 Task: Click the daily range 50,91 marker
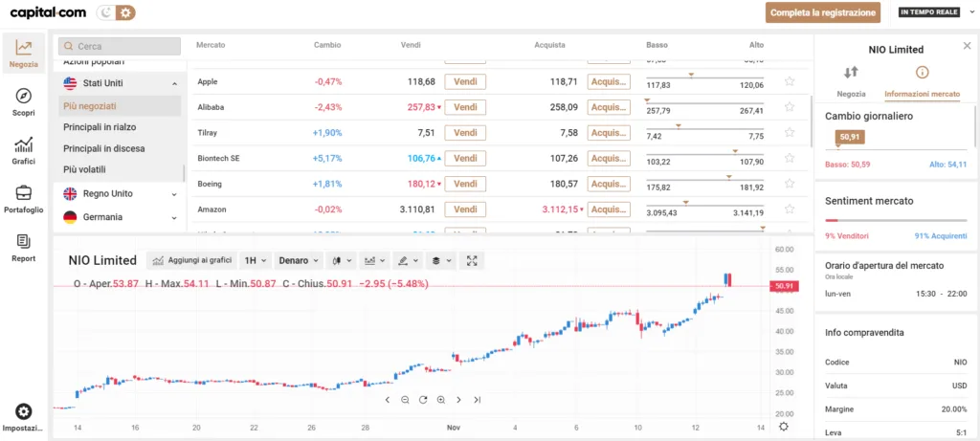pyautogui.click(x=850, y=138)
